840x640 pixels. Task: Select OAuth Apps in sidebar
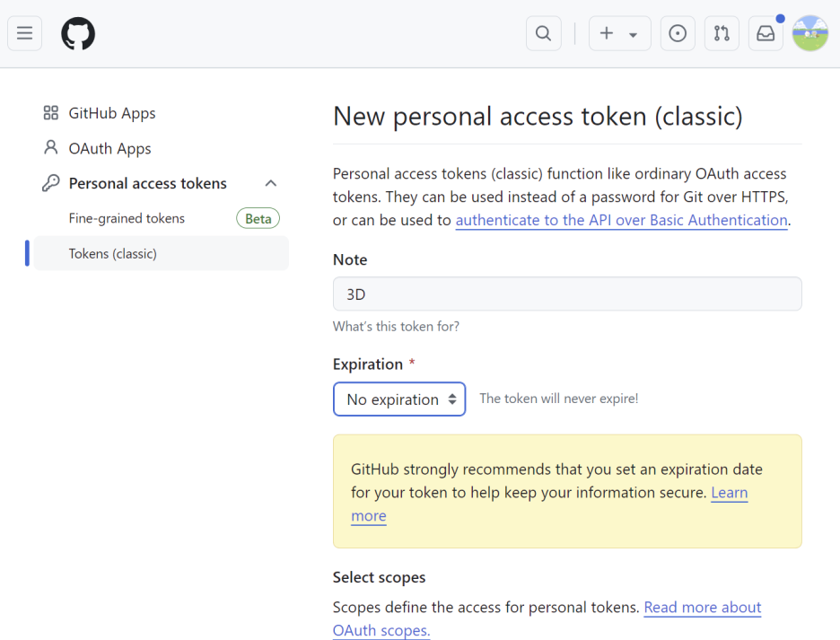[x=98, y=148]
